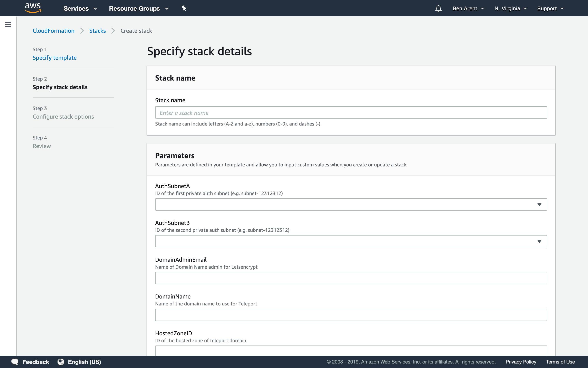Click the Specify stack details page title
This screenshot has height=368, width=588.
(199, 51)
